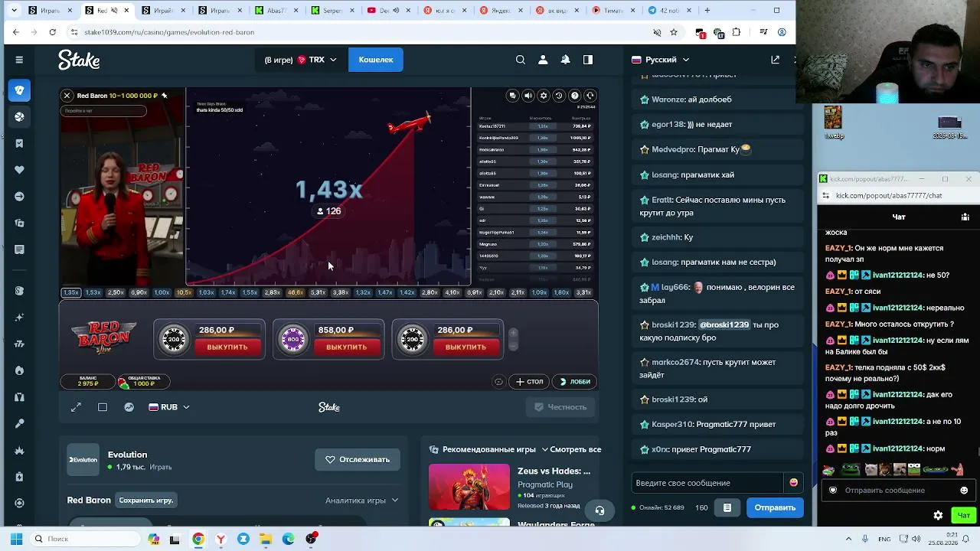This screenshot has width=980, height=551.
Task: Open live stats chart icon below game
Action: tap(129, 407)
